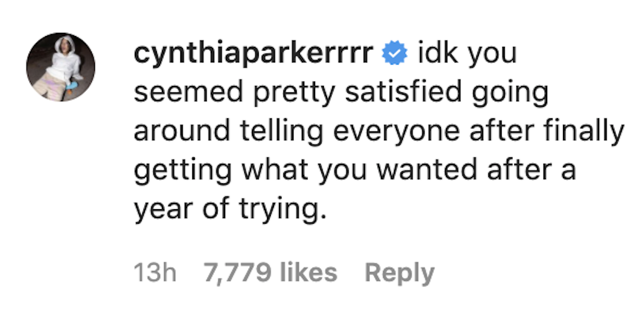
Task: Click the phrase 'year of trying.'
Action: pos(230,210)
